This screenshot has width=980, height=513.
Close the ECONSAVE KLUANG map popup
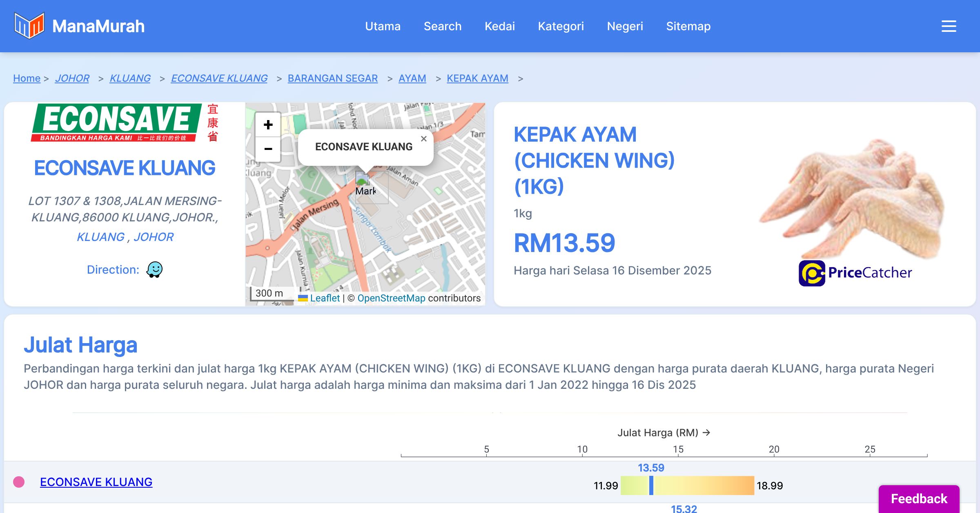coord(424,139)
